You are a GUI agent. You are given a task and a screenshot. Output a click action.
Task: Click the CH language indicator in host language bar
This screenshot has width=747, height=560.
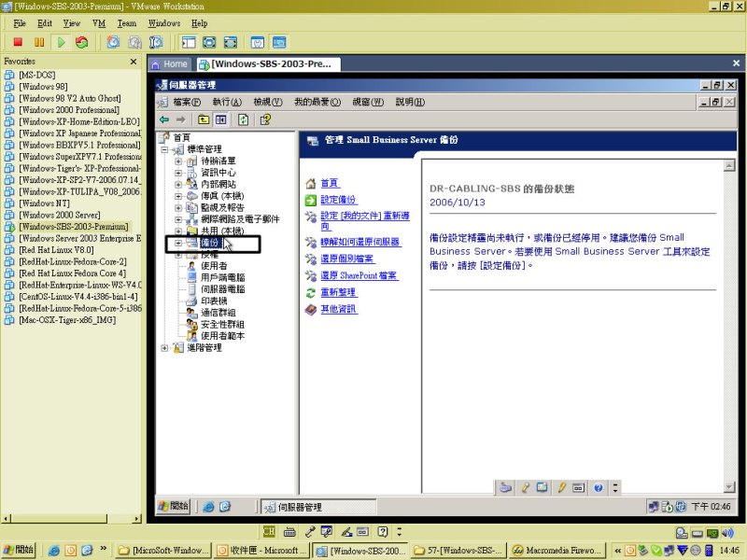pos(269,531)
